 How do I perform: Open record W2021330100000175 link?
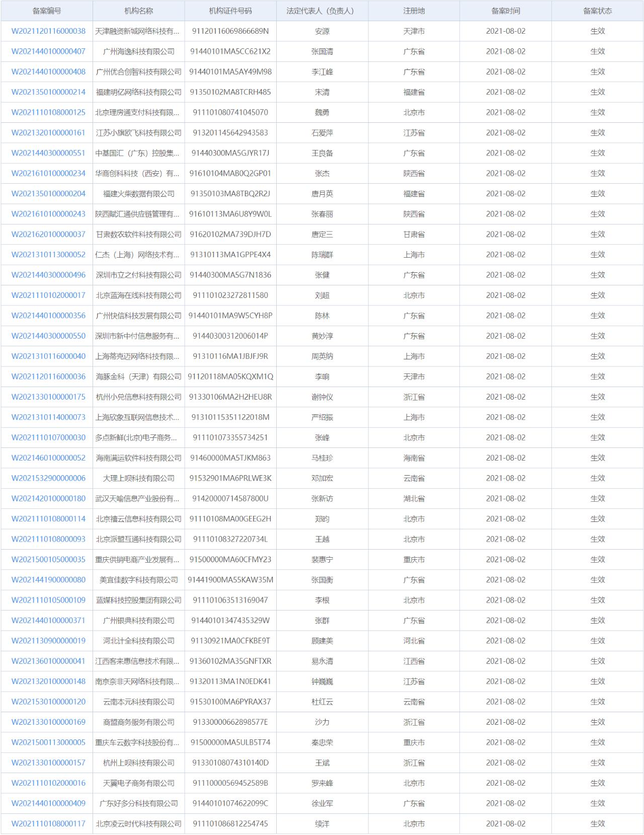pyautogui.click(x=48, y=397)
